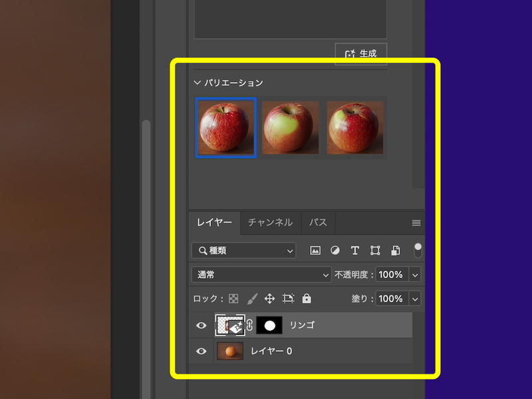Filter layers by shape layer icon
Viewport: 532px width, 399px height.
tap(375, 251)
